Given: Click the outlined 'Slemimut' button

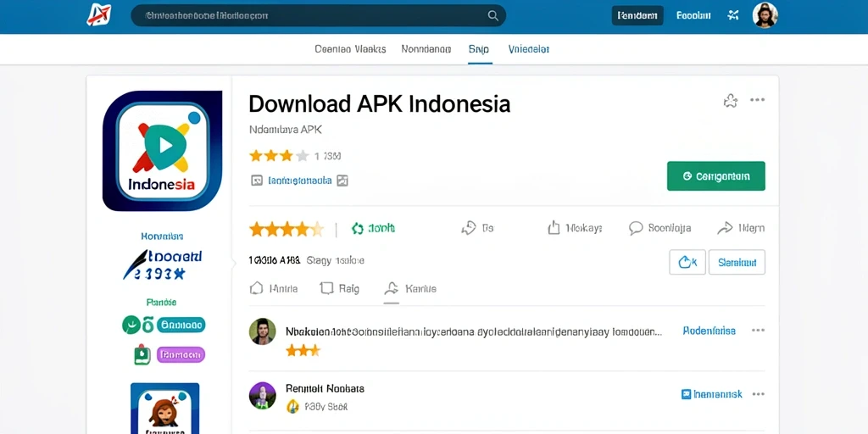Looking at the screenshot, I should point(737,263).
